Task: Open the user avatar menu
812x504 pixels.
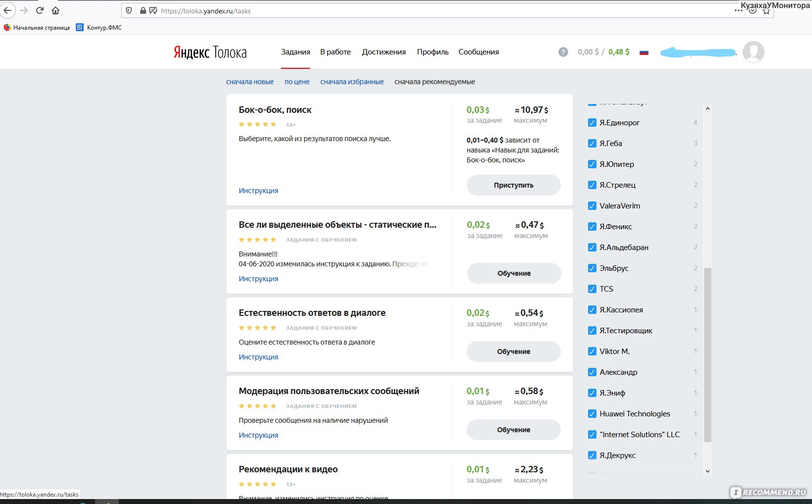Action: (x=754, y=51)
